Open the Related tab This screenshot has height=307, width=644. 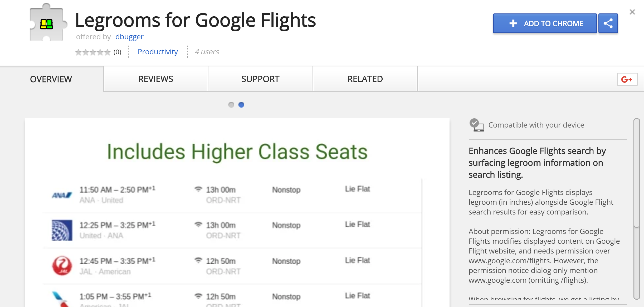pyautogui.click(x=365, y=79)
